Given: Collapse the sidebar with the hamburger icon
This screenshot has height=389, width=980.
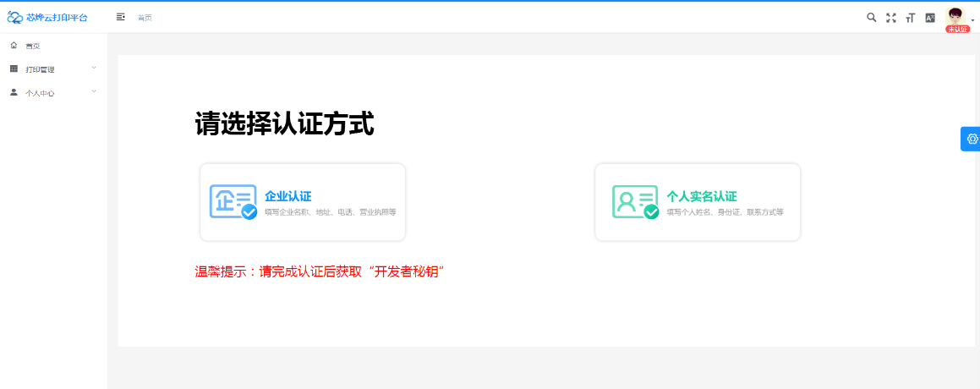Looking at the screenshot, I should (121, 17).
